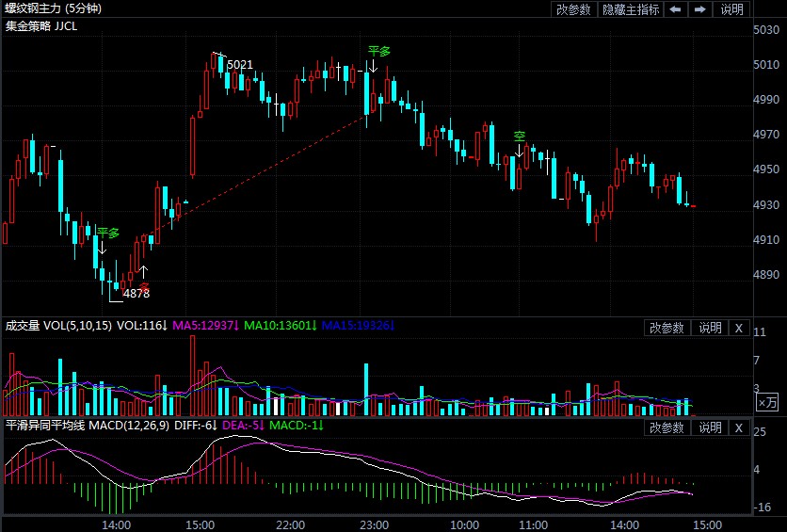Click the 22:00 time axis label

[290, 525]
